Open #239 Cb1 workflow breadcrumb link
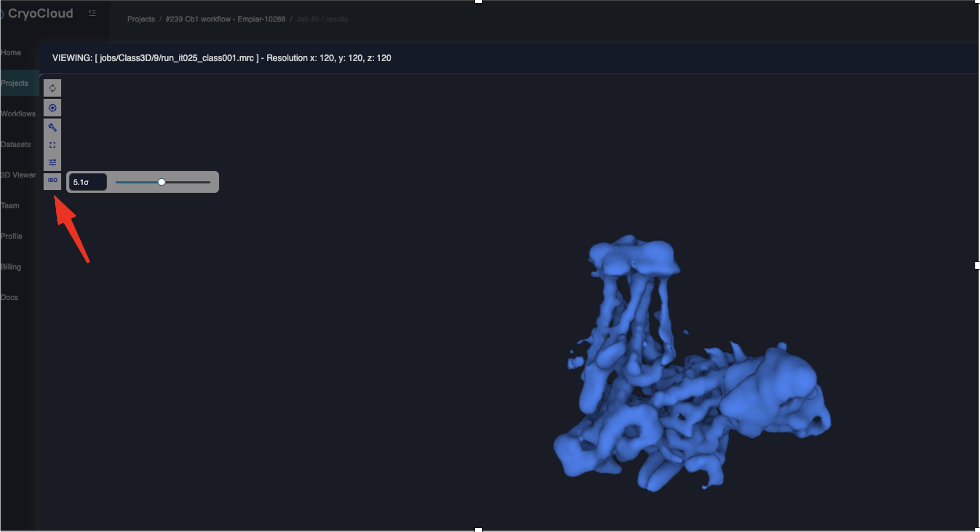Screen dimensions: 980x532 click(225, 19)
